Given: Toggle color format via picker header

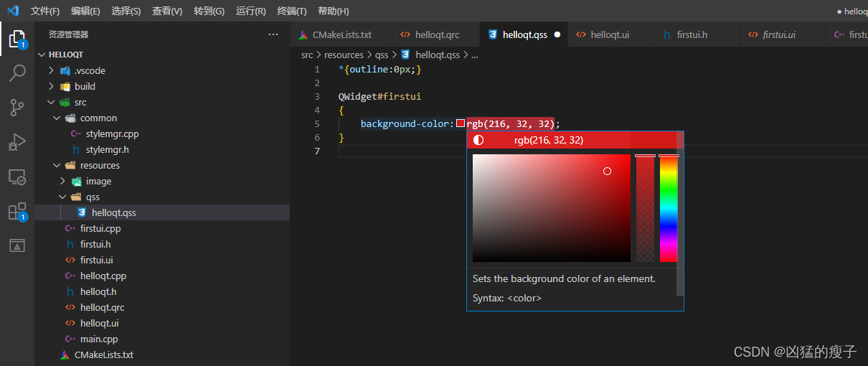Looking at the screenshot, I should click(x=548, y=141).
